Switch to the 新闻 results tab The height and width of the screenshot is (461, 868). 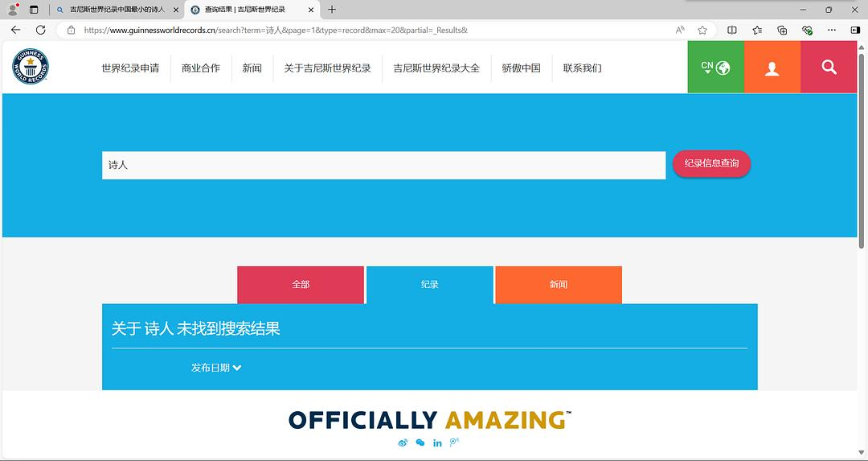click(559, 285)
